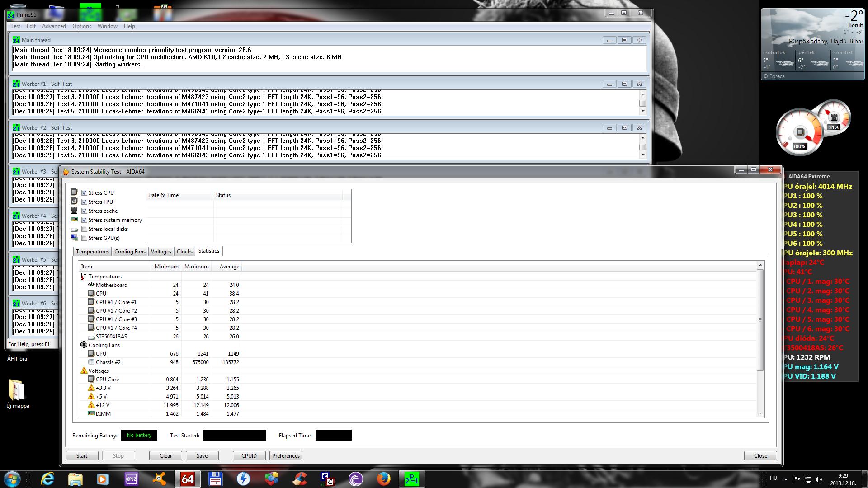The image size is (868, 488).
Task: Click the AIDA64 flame title bar icon
Action: 66,172
